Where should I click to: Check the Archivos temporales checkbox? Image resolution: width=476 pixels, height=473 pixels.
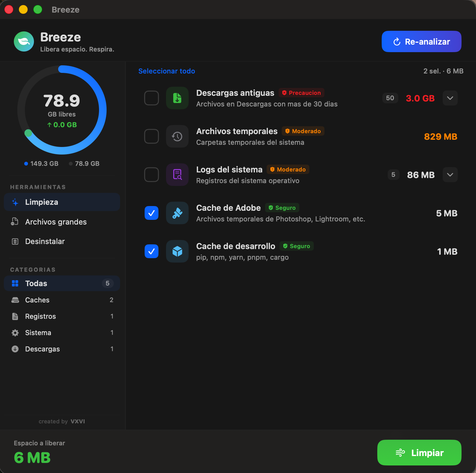pyautogui.click(x=152, y=136)
